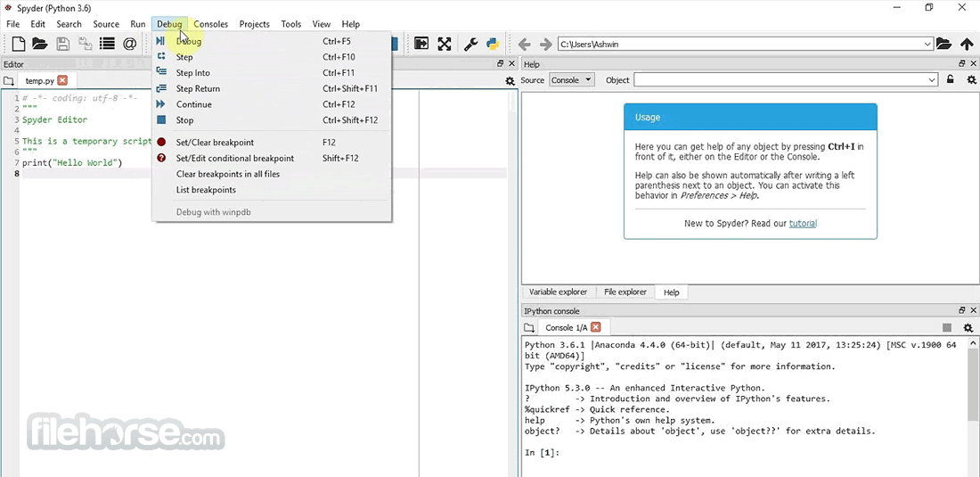The height and width of the screenshot is (477, 980).
Task: Select the Help tab below pane
Action: coord(671,292)
